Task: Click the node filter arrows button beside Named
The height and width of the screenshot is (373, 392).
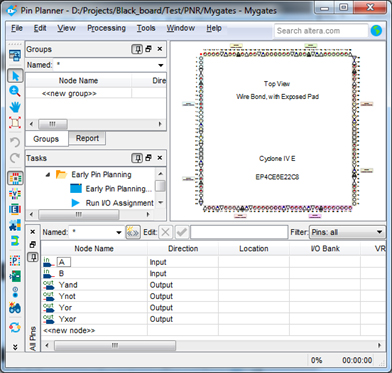Action: click(133, 232)
